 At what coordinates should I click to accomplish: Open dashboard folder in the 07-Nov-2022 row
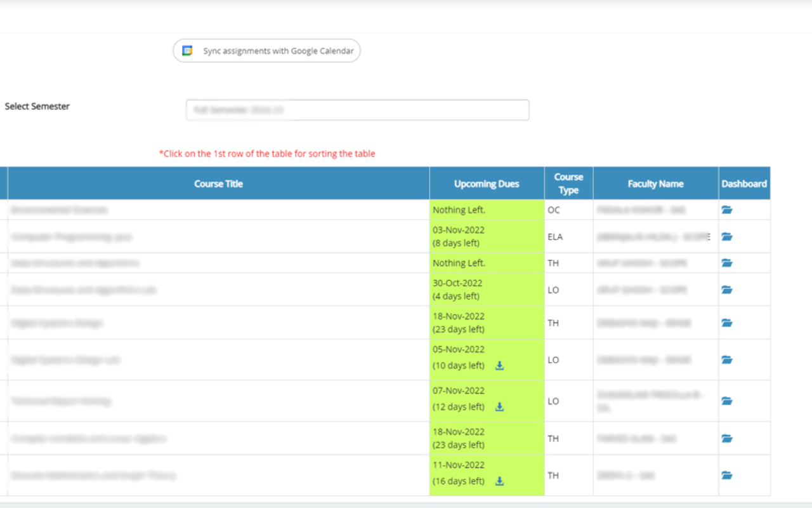tap(727, 401)
